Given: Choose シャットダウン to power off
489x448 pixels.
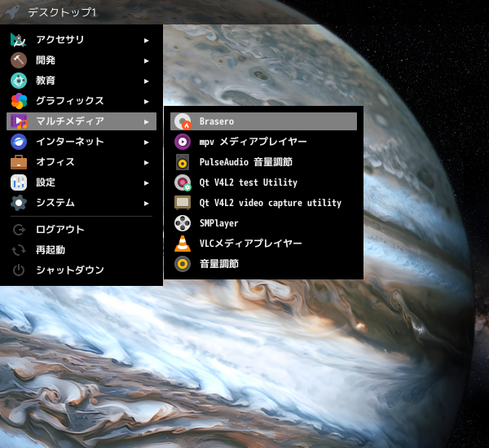Looking at the screenshot, I should pos(81,270).
